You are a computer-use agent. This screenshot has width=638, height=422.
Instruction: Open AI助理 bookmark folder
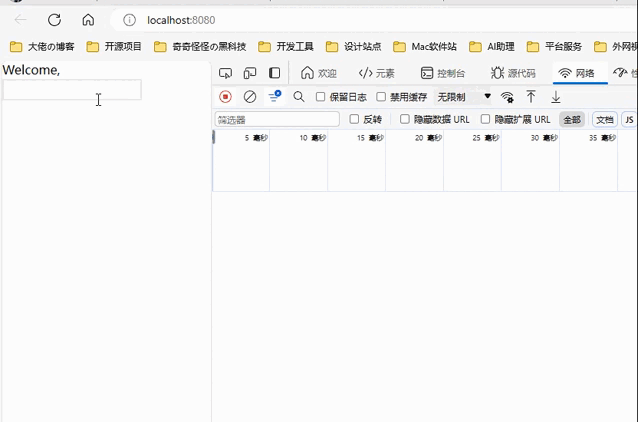click(492, 47)
